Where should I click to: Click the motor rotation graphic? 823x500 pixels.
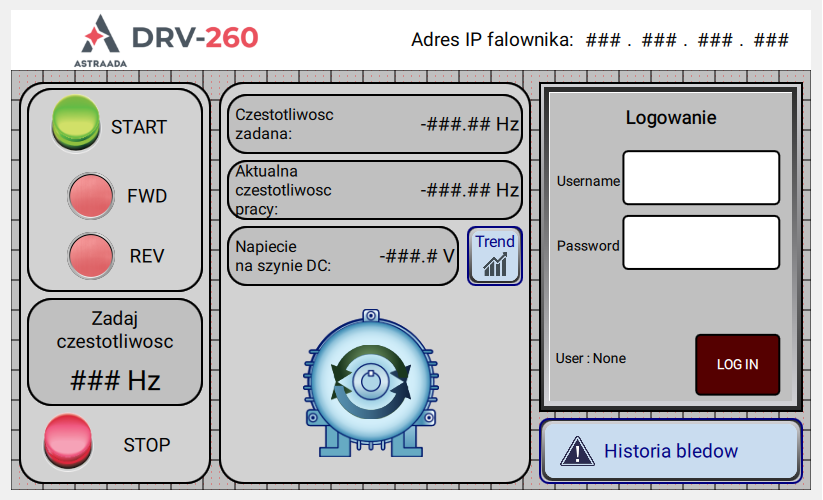point(371,383)
